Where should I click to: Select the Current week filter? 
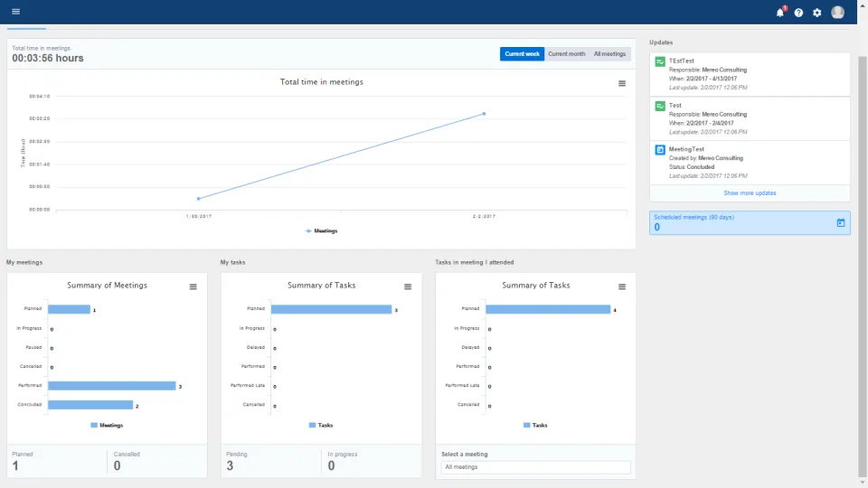tap(522, 53)
